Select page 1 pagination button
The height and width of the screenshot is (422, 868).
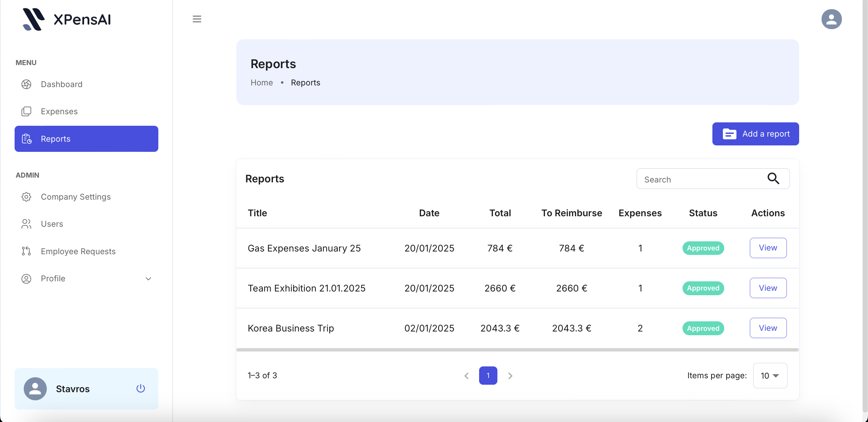pos(488,376)
